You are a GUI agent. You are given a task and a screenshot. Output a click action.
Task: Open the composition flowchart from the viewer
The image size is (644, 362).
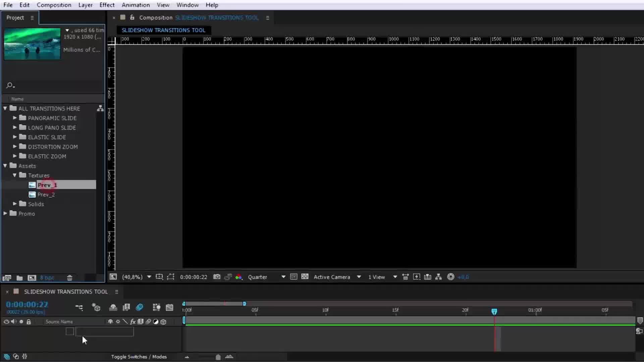point(438,277)
